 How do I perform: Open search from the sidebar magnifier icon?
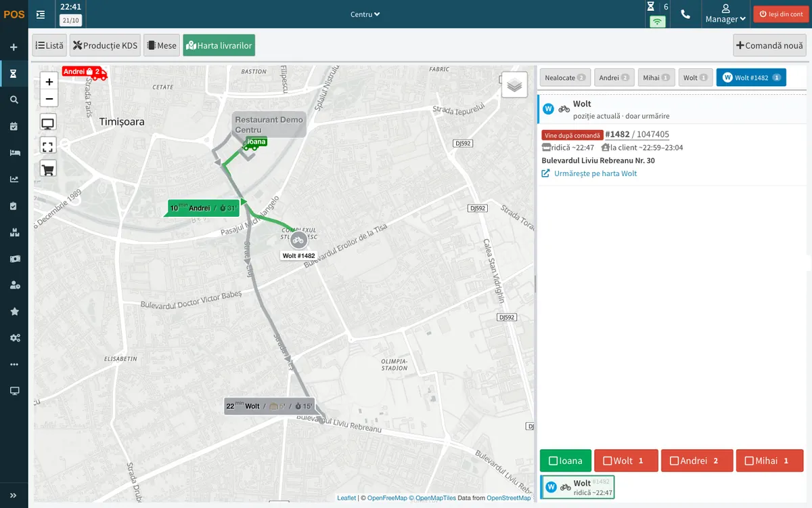coord(14,100)
